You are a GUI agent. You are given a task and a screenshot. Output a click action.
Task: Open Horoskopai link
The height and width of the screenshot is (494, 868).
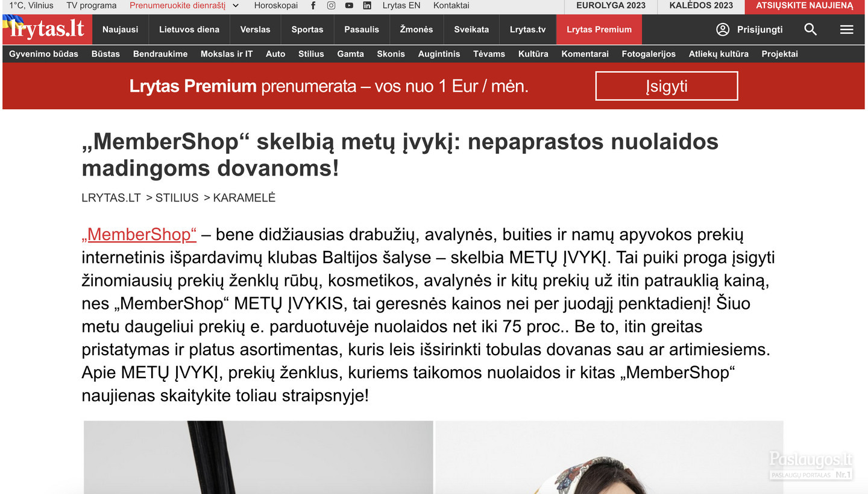(x=276, y=5)
